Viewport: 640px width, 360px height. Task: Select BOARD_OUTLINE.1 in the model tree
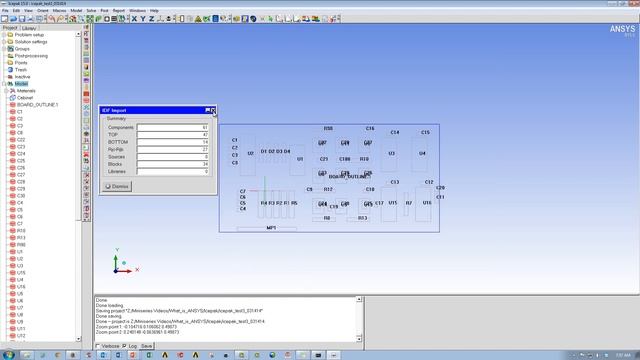coord(38,105)
